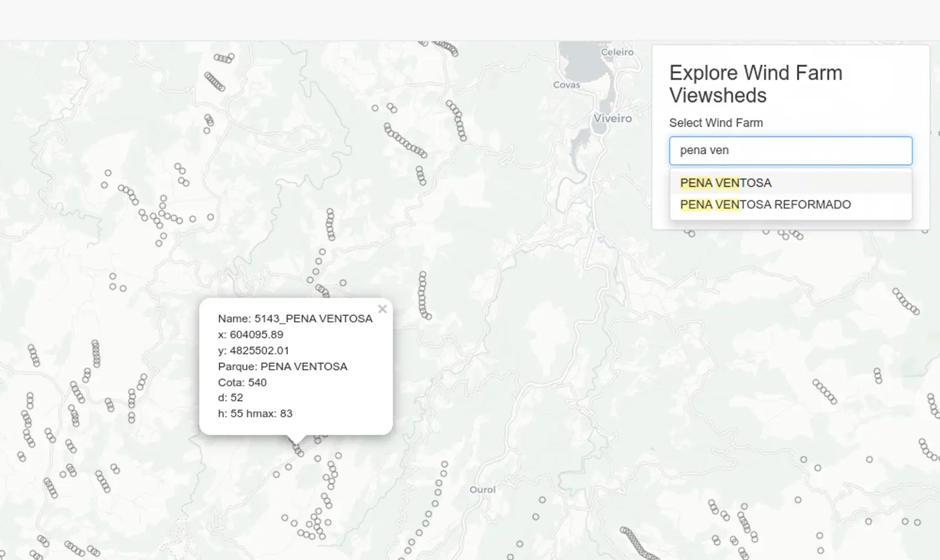Click the Ourol town label on the map

tap(483, 490)
